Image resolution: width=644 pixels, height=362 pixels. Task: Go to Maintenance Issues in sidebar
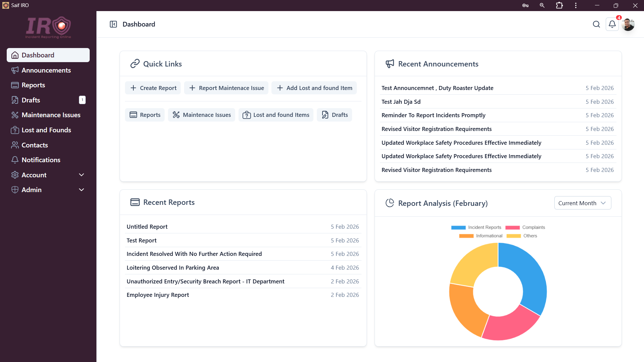point(51,115)
